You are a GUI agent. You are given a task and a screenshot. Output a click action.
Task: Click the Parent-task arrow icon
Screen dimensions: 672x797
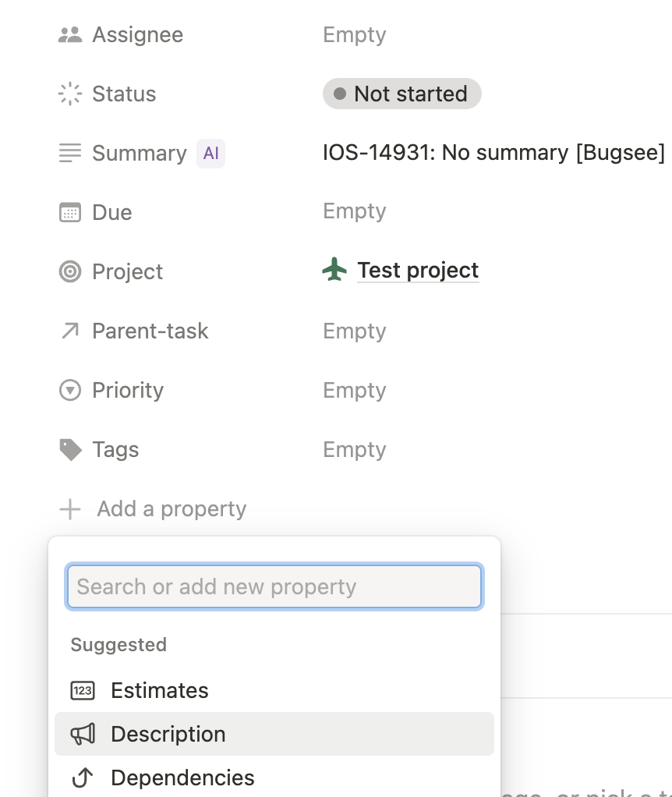click(x=70, y=331)
